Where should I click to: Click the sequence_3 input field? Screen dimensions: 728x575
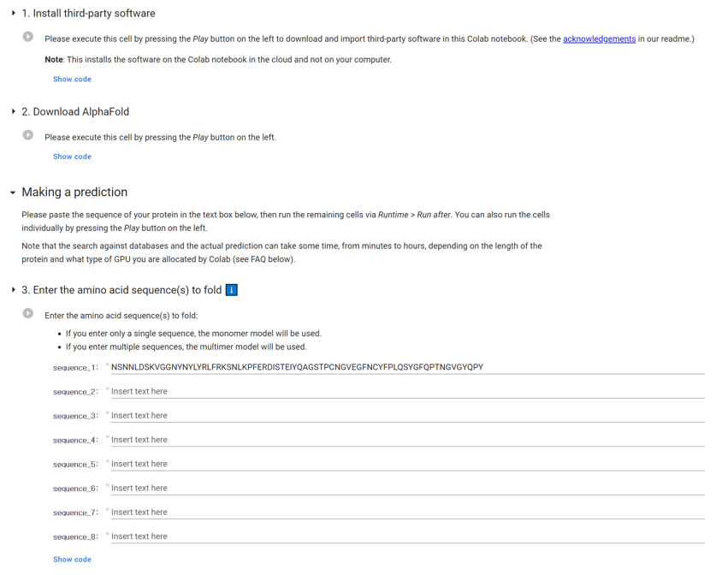coord(408,416)
